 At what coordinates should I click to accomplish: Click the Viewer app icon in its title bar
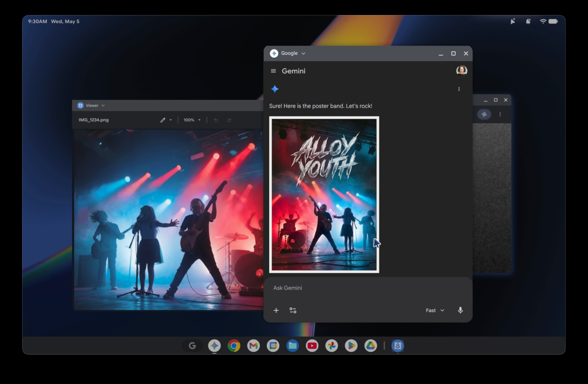pyautogui.click(x=80, y=106)
